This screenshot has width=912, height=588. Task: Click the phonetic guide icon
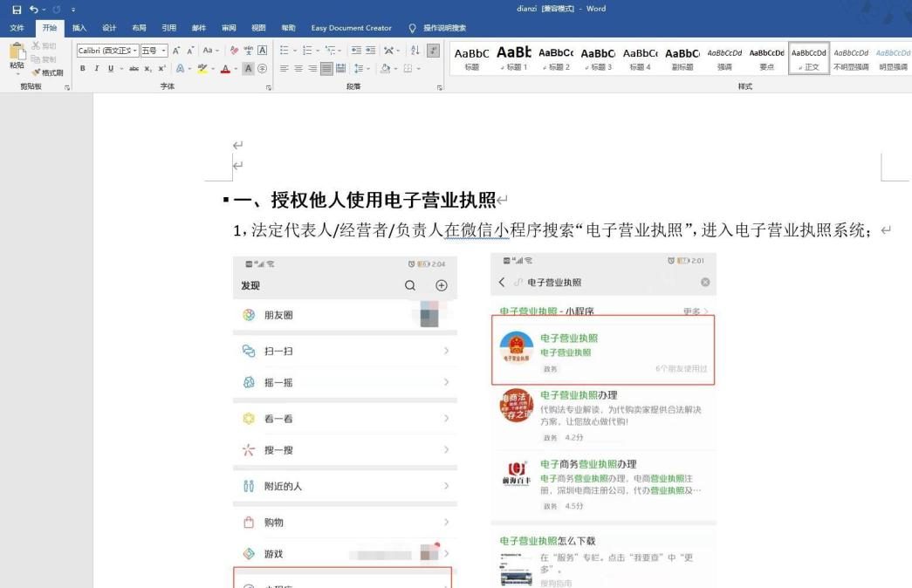click(249, 51)
